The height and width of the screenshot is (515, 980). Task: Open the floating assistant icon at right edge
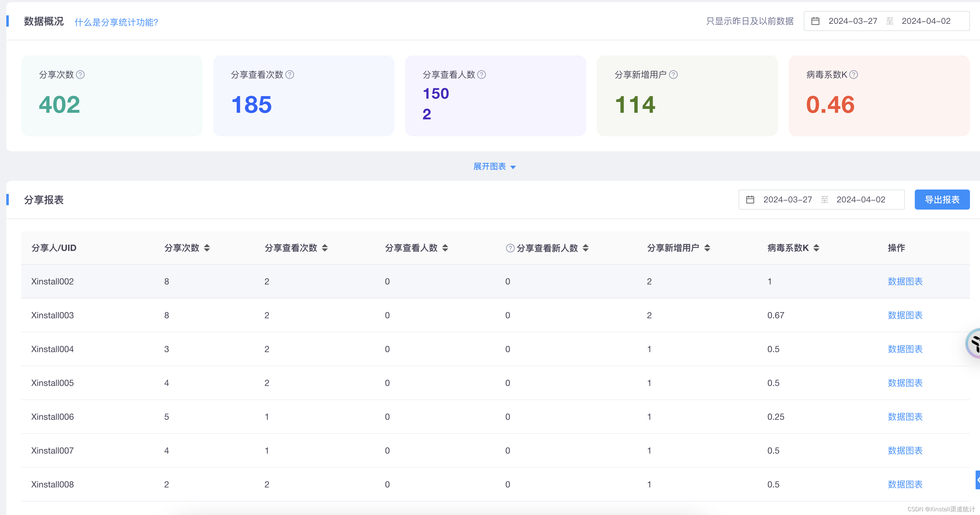(973, 343)
